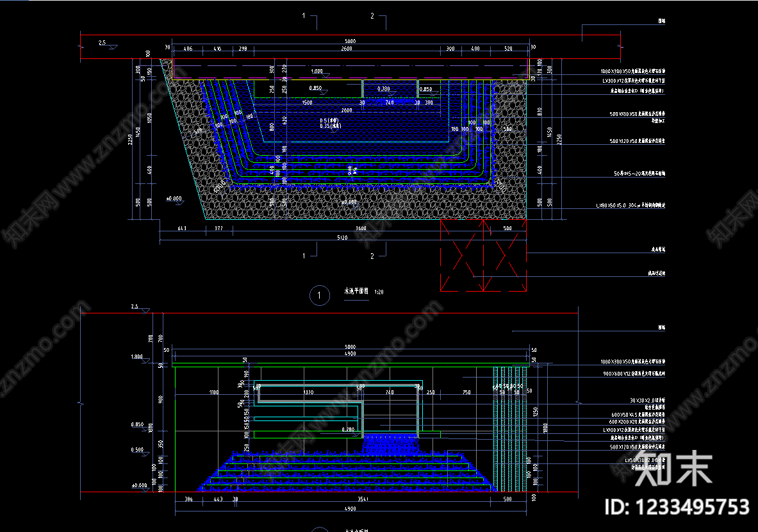Click the 3541 dimension in the elevation

(363, 499)
